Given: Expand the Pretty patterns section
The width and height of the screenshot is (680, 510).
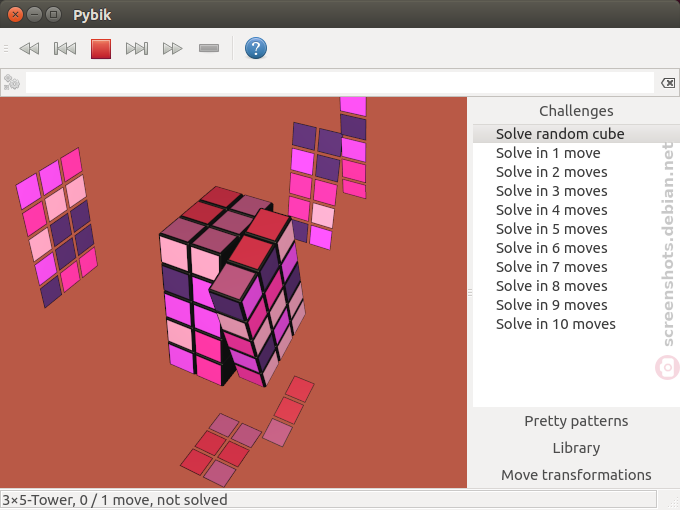Looking at the screenshot, I should [576, 421].
